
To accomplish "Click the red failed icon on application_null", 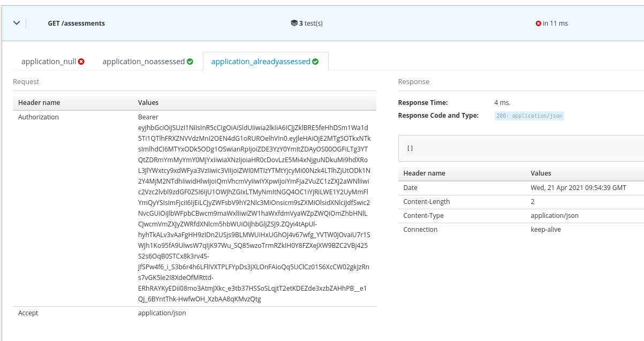I will 81,62.
